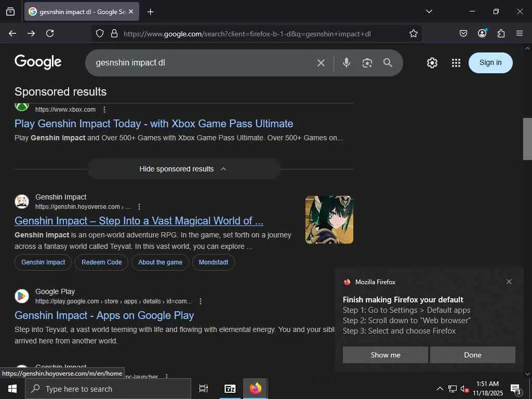Close the Google search browser tab

131,11
